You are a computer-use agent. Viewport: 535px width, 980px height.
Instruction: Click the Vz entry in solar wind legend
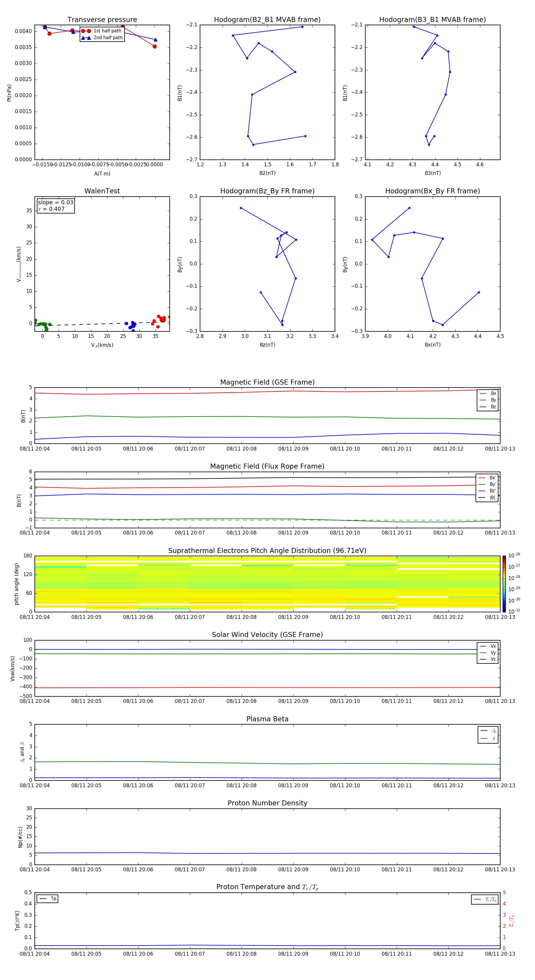point(488,659)
